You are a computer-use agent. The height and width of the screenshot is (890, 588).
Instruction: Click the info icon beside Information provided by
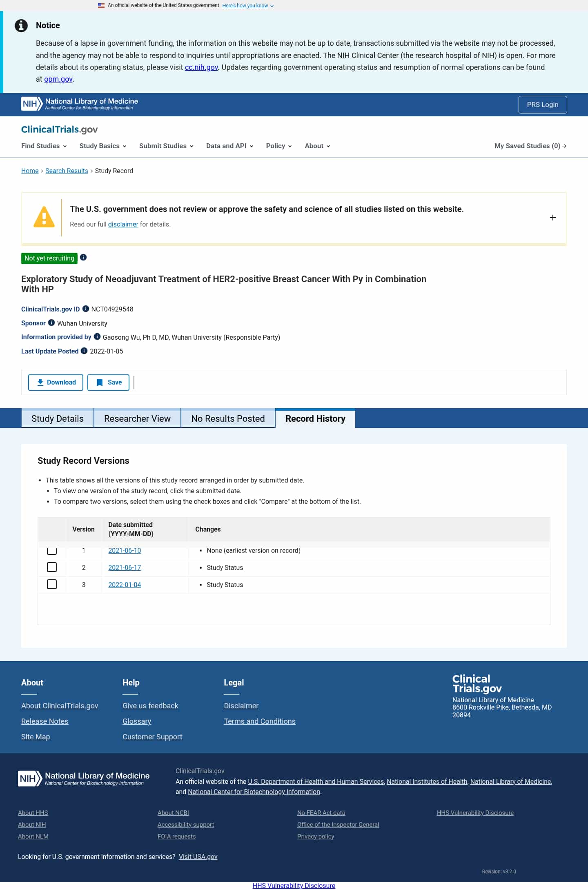97,336
